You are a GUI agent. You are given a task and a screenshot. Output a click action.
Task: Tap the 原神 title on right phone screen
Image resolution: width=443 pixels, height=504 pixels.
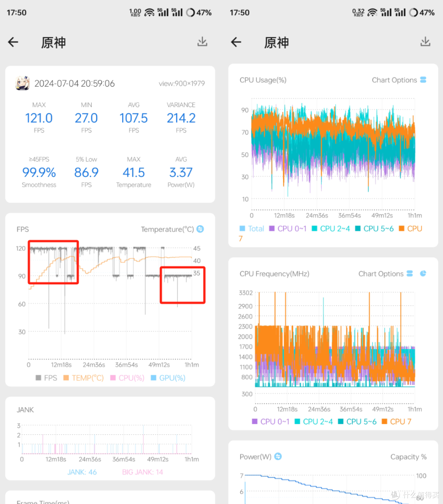[276, 42]
